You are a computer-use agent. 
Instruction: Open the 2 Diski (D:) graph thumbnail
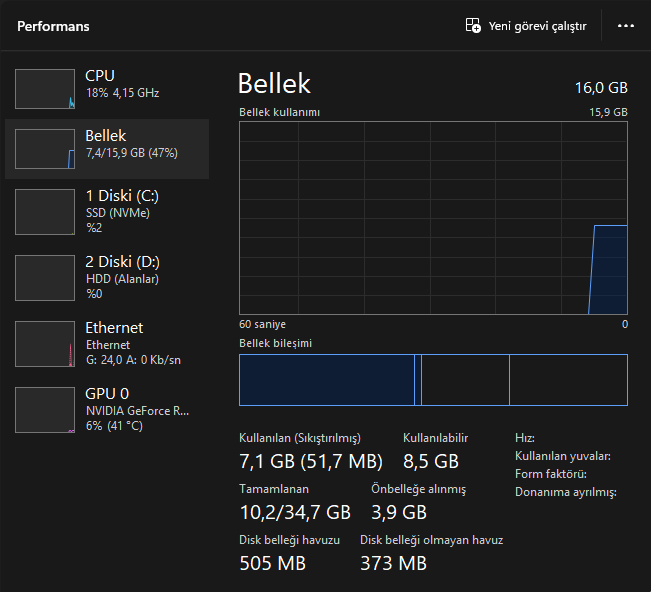tap(45, 277)
